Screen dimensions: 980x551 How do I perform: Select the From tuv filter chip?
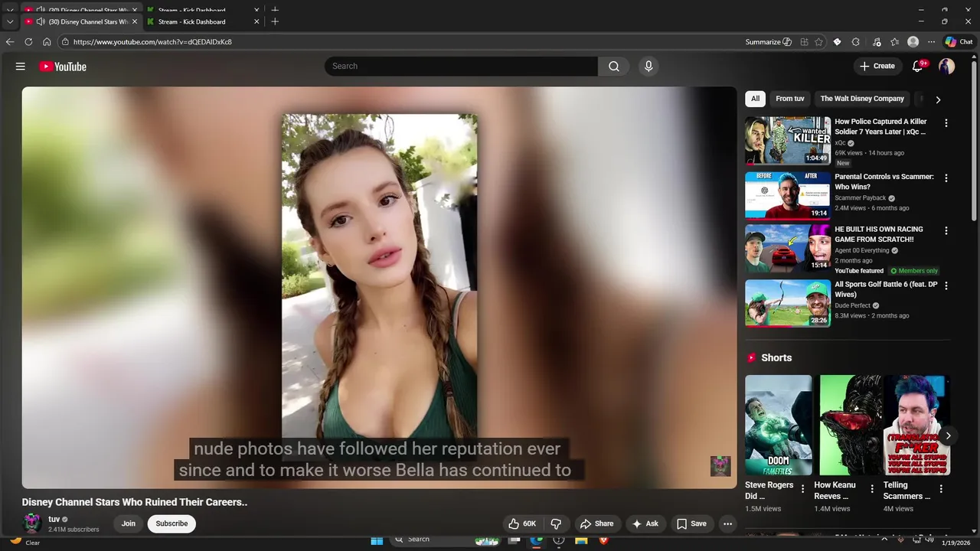click(x=790, y=99)
